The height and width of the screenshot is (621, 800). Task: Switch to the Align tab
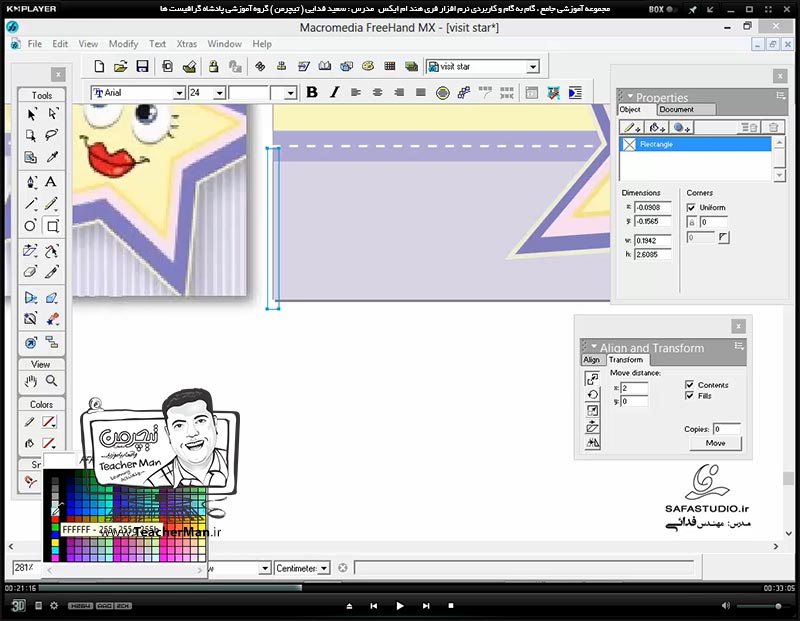point(591,360)
